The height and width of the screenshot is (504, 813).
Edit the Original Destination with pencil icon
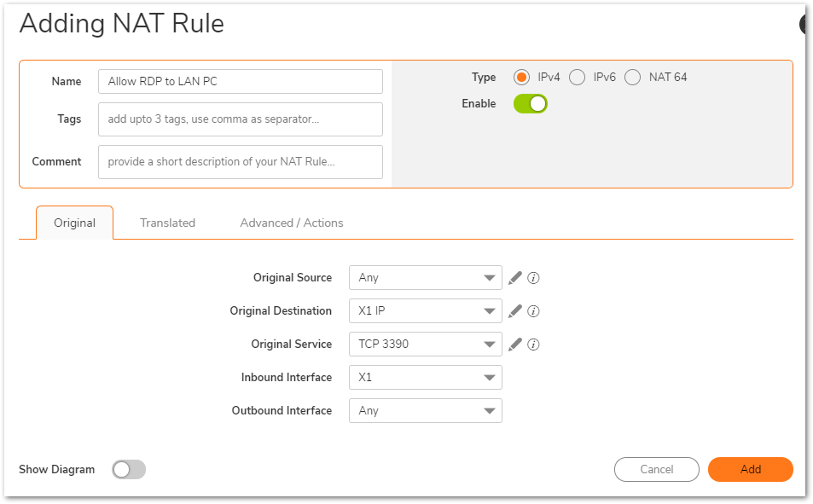tap(514, 311)
